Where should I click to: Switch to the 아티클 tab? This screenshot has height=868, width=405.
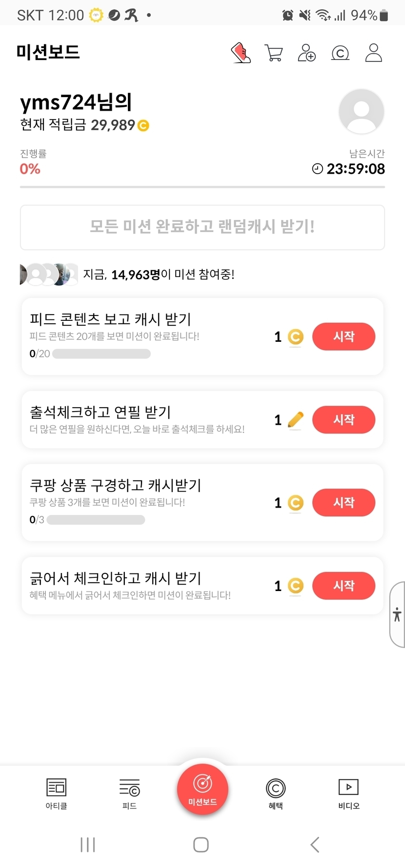tap(56, 793)
